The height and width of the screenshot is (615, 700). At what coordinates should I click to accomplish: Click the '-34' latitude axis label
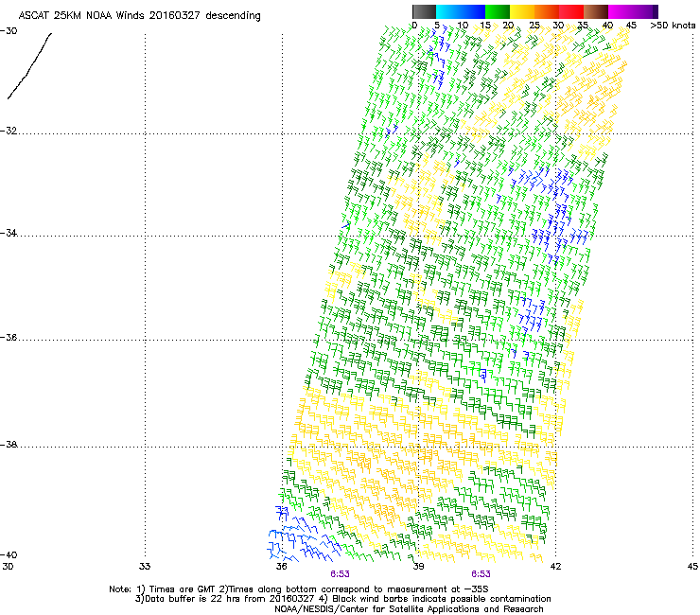tap(9, 233)
